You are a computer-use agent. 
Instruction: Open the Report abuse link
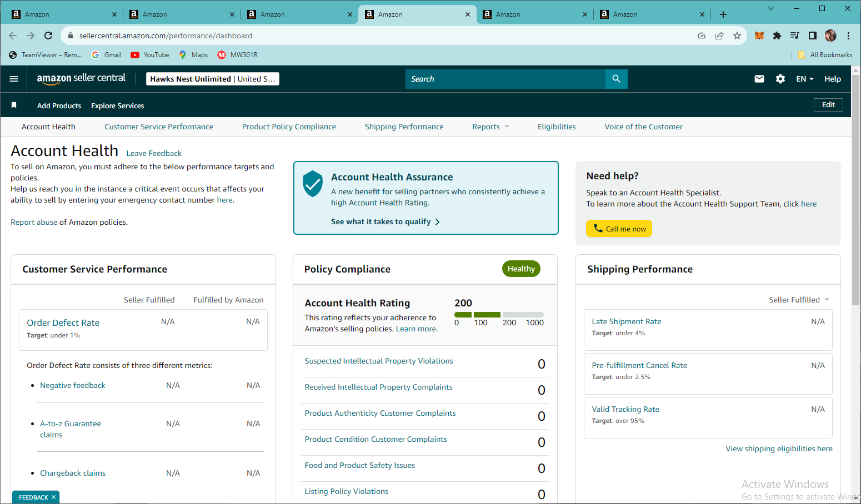pos(34,222)
